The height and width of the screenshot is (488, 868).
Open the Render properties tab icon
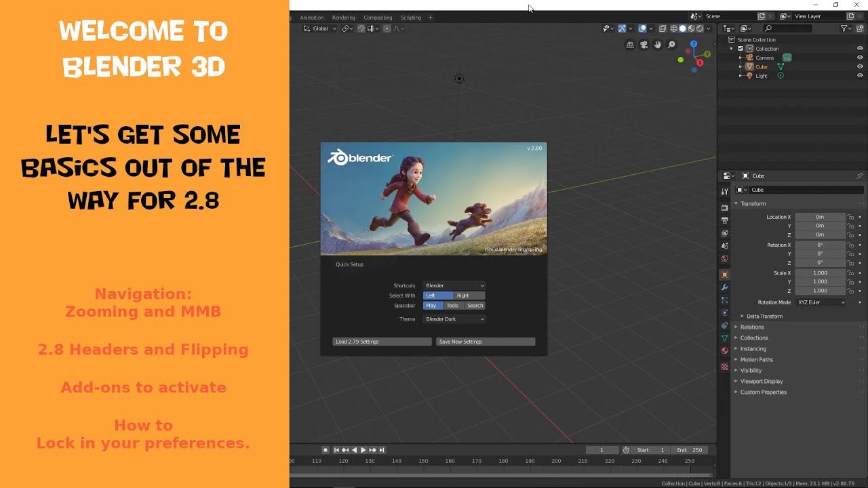[x=724, y=207]
